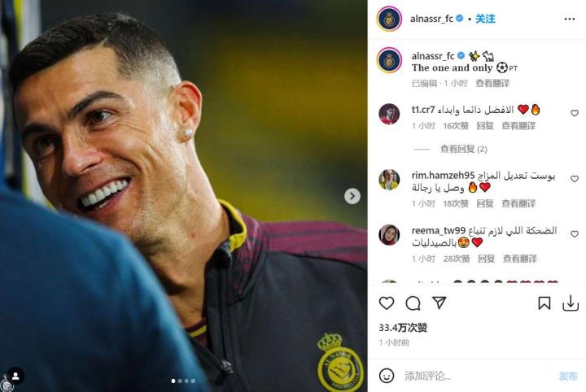Open emoji picker in comment box
The image size is (586, 392).
coord(387,376)
